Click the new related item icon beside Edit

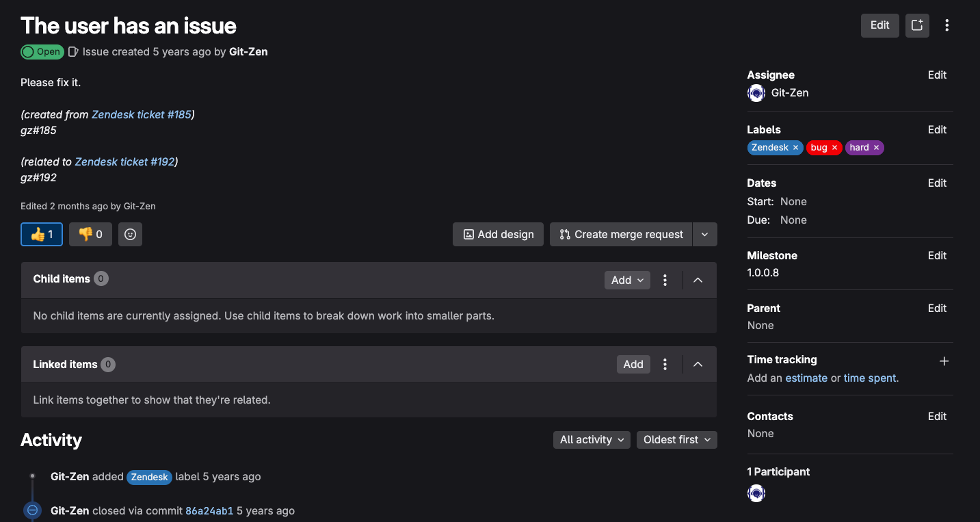[x=917, y=25]
